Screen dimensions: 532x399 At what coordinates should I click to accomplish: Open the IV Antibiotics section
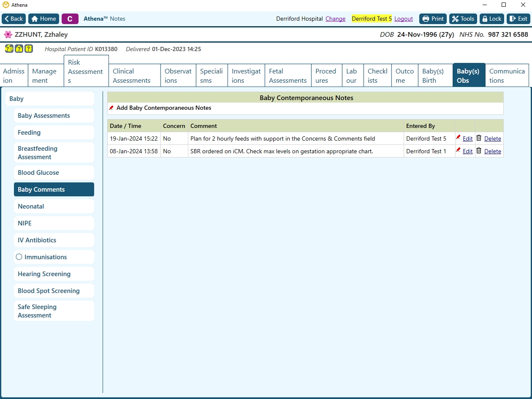click(54, 240)
